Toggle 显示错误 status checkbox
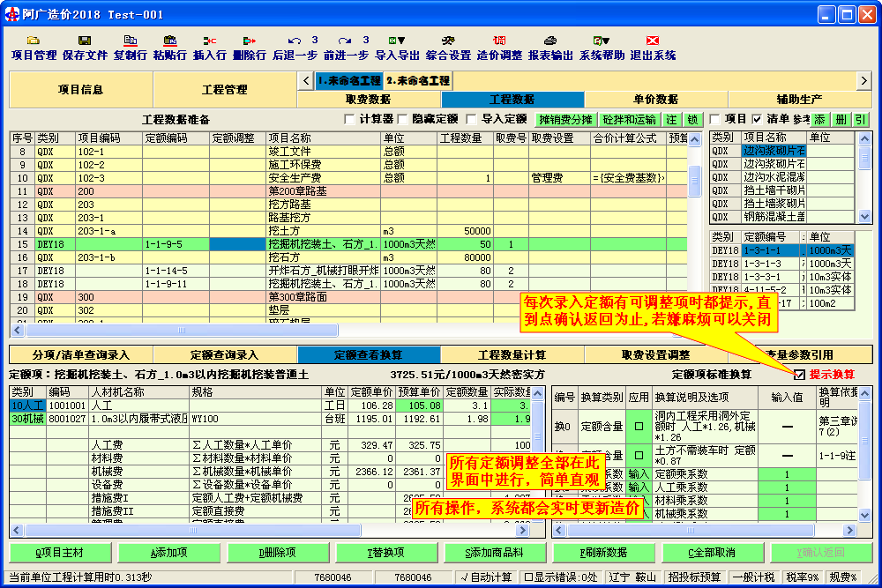Image resolution: width=882 pixels, height=588 pixels. tap(528, 577)
